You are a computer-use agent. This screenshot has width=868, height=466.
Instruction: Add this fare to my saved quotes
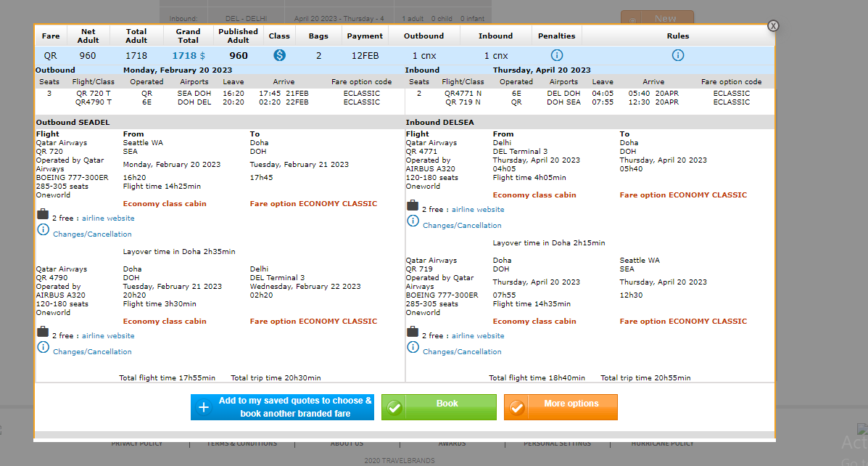[x=282, y=407]
